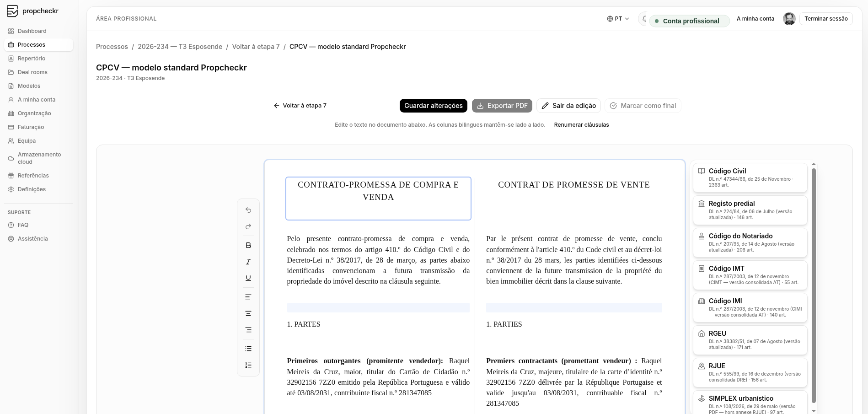This screenshot has width=868, height=414.
Task: Click paragraph starting 'Par le présent contrat'
Action: pos(574,260)
